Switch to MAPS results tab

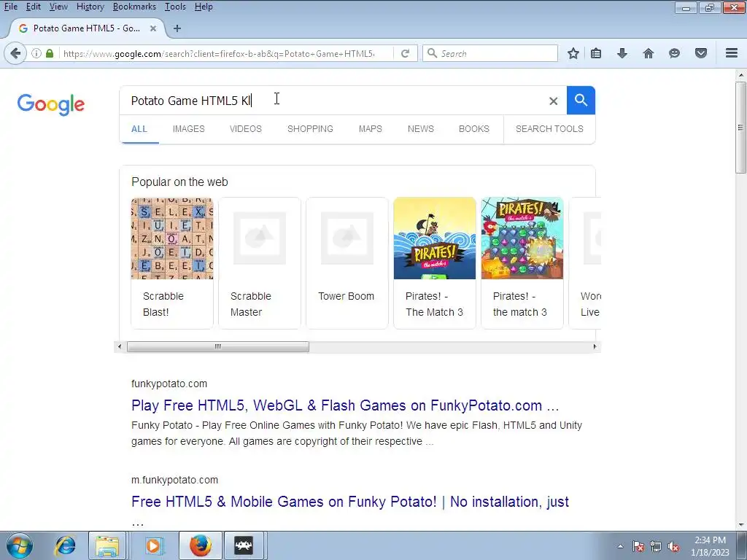coord(370,129)
